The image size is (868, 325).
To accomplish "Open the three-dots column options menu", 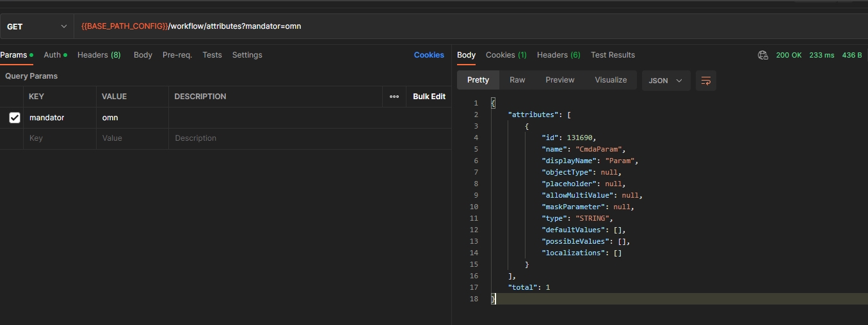I will (394, 97).
